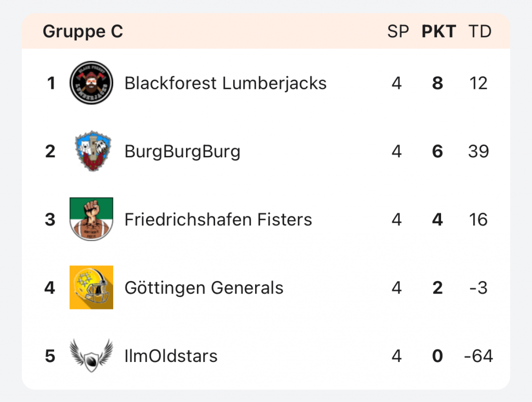Viewport: 532px width, 402px height.
Task: Open the Blackforest Lumberjacks team name
Action: point(225,83)
